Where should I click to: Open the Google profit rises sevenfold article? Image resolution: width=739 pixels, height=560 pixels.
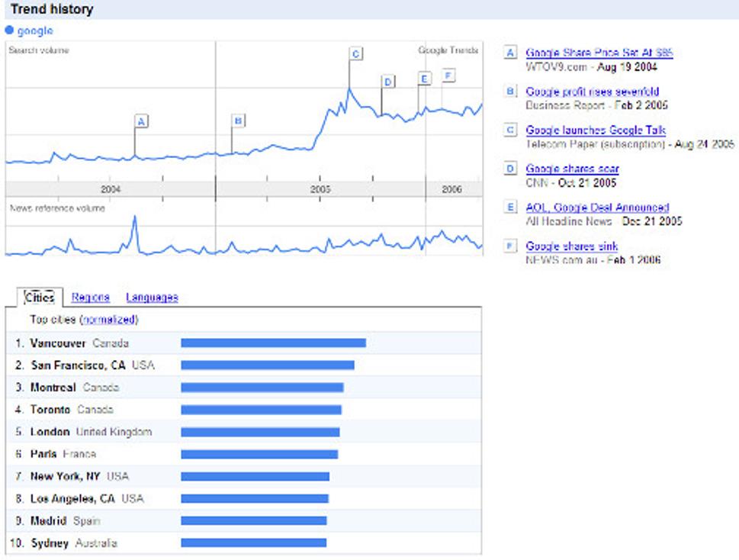coord(592,91)
